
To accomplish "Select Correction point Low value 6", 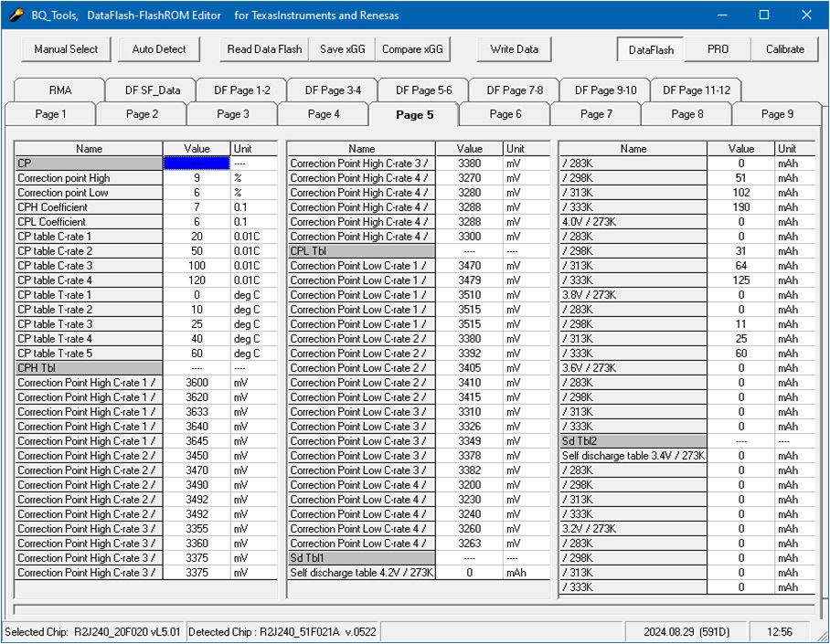I will pos(197,193).
